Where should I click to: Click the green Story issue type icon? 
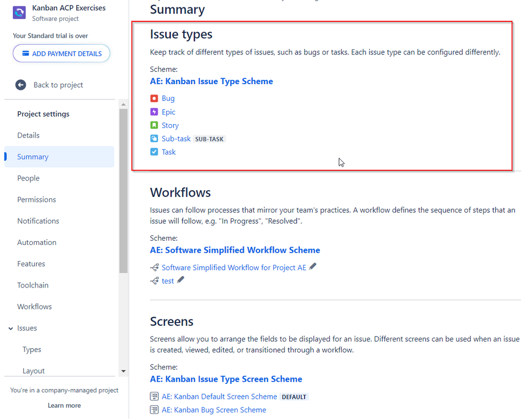coord(154,125)
